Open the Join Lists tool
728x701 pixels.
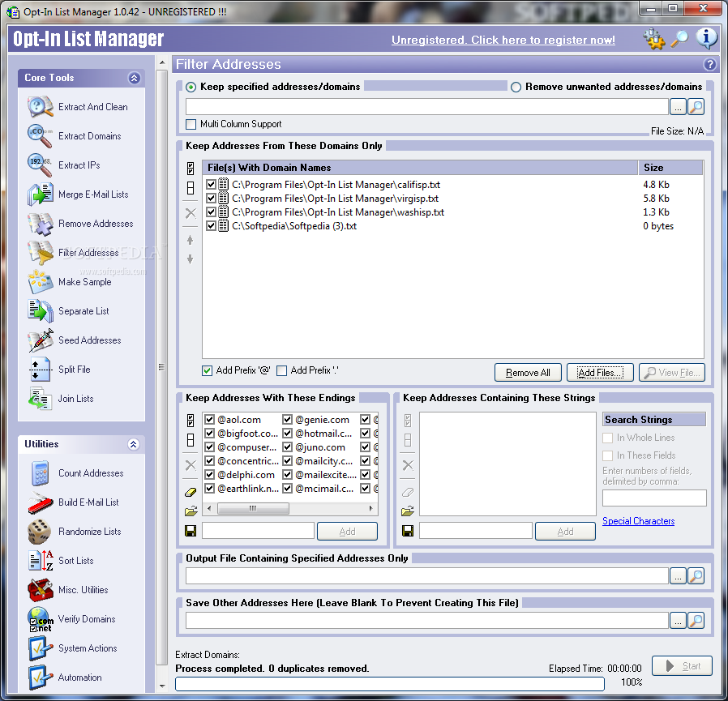pos(61,399)
